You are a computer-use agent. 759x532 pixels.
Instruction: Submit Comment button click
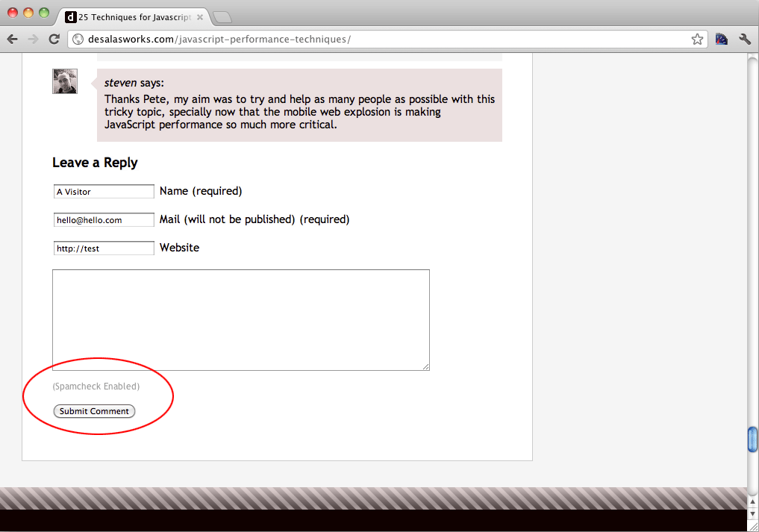[x=94, y=411]
